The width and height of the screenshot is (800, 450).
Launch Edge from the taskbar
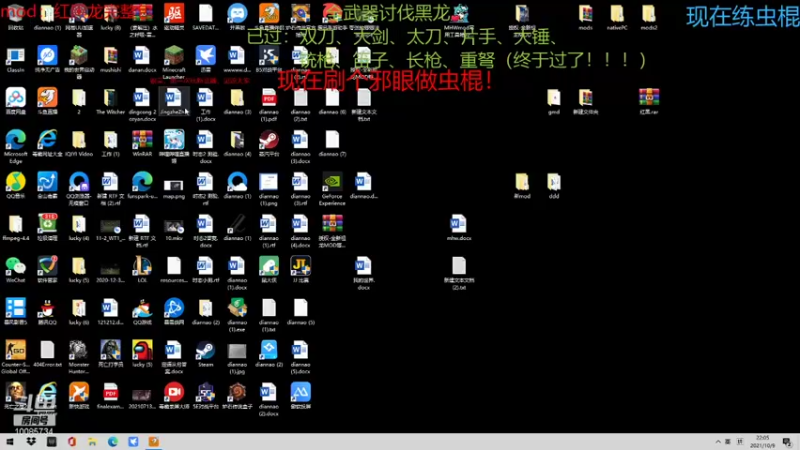(113, 442)
